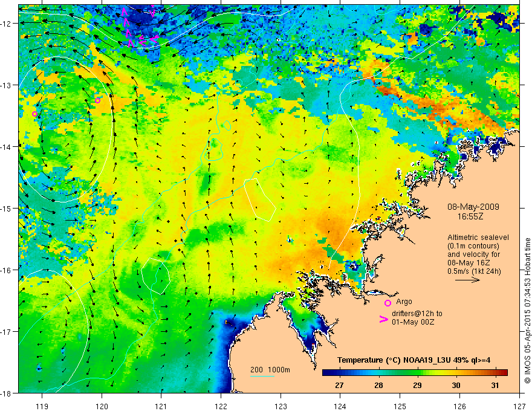Click latitude axis label -12
The height and width of the screenshot is (411, 532).
(x=7, y=24)
